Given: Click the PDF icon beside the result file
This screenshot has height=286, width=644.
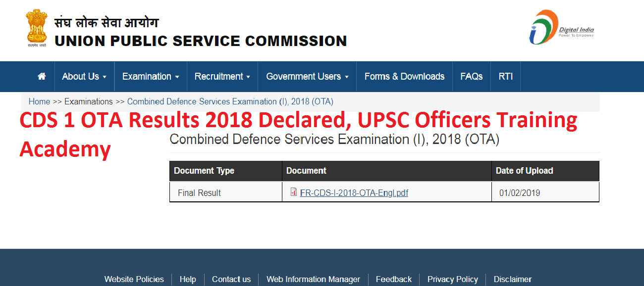Looking at the screenshot, I should 293,192.
